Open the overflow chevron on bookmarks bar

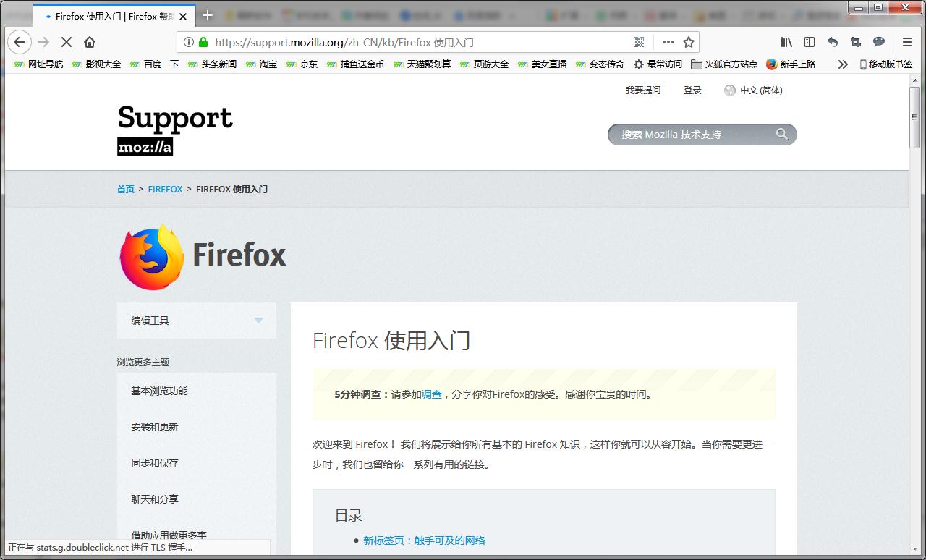842,64
